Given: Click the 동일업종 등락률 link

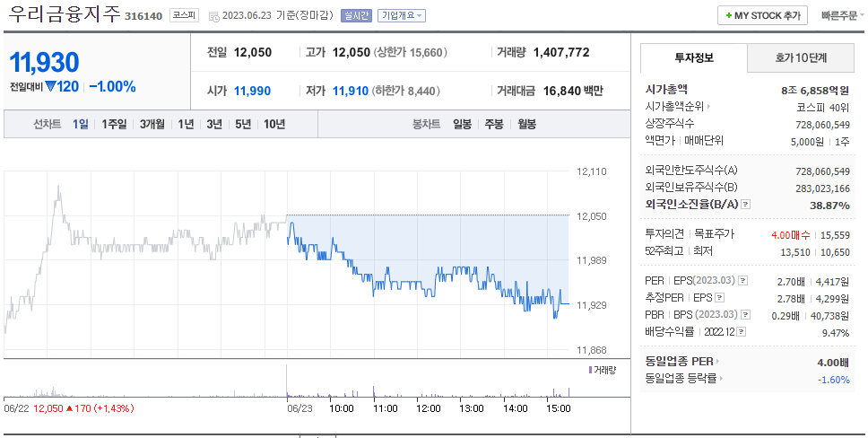Looking at the screenshot, I should 681,379.
